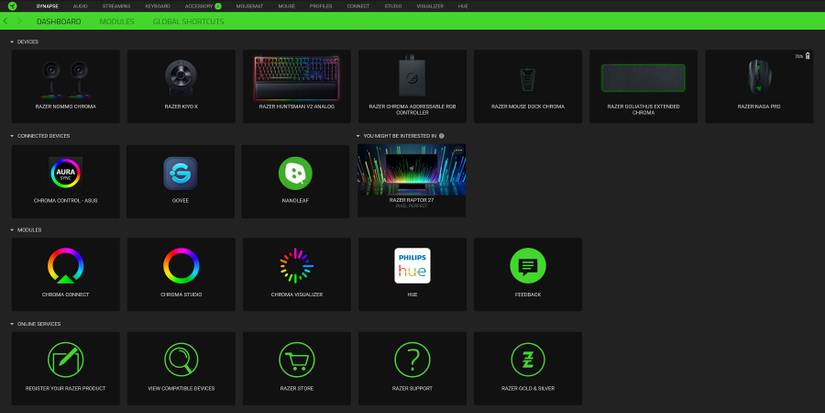Click the Accessory notification count badge
825x413 pixels.
point(218,6)
